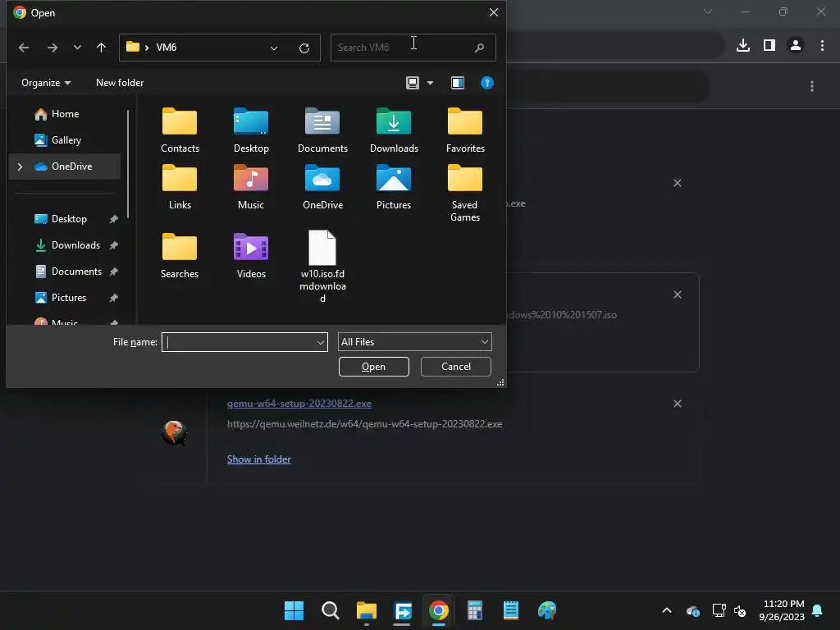Go up one folder level
The width and height of the screenshot is (840, 630).
pos(101,48)
